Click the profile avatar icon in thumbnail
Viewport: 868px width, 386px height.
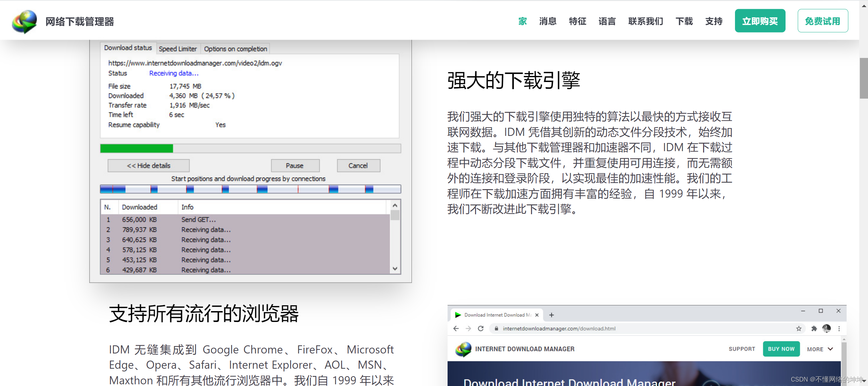tap(827, 328)
